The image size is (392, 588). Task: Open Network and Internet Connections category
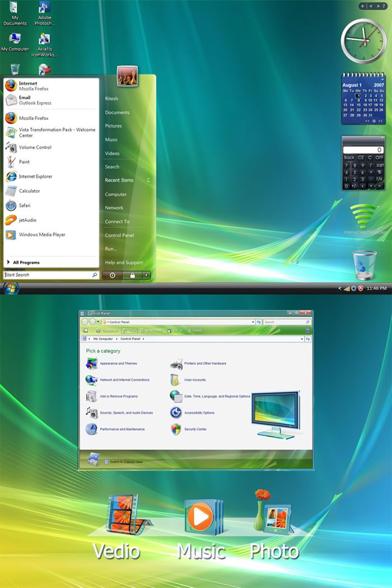(118, 380)
